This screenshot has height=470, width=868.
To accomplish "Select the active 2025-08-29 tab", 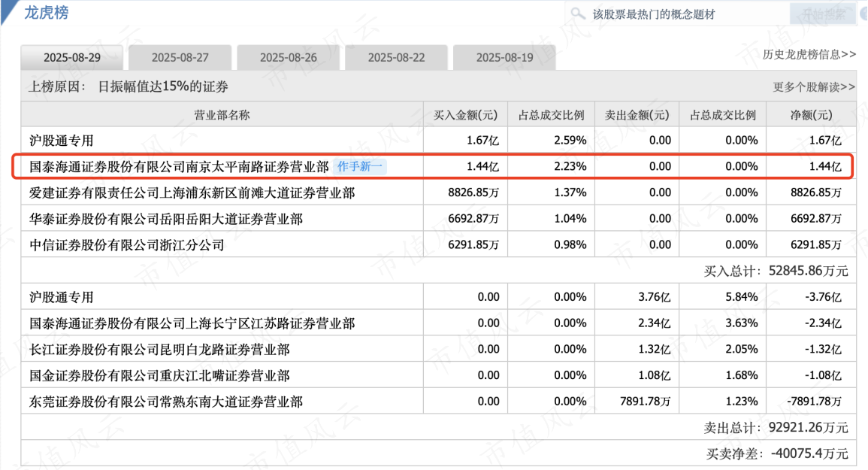I will 72,58.
